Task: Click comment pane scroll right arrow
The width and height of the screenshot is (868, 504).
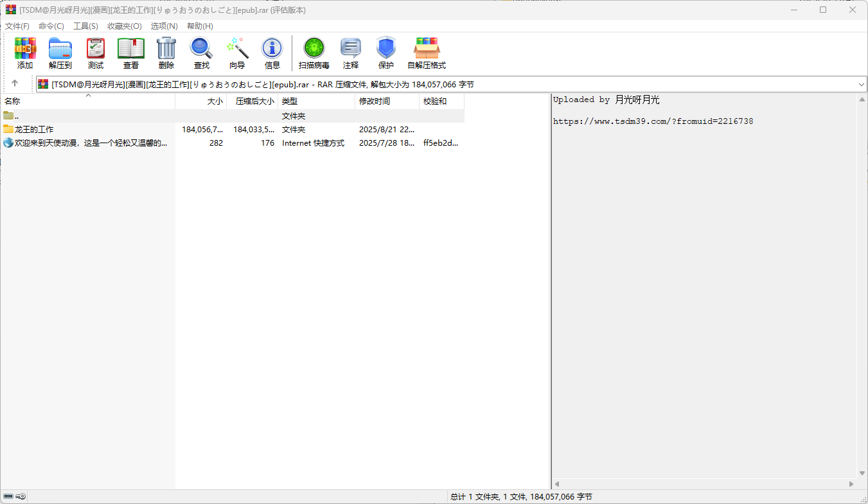Action: click(x=851, y=484)
